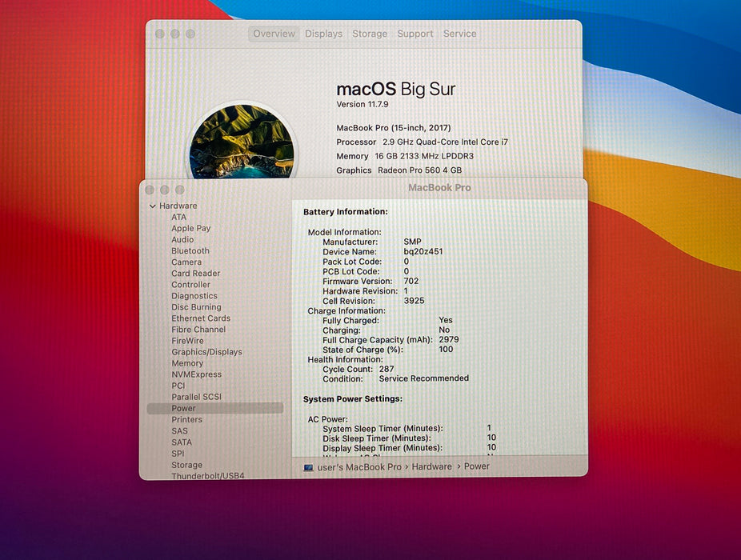Select Audio in the sidebar
Screen dimensions: 741x560
[x=182, y=239]
